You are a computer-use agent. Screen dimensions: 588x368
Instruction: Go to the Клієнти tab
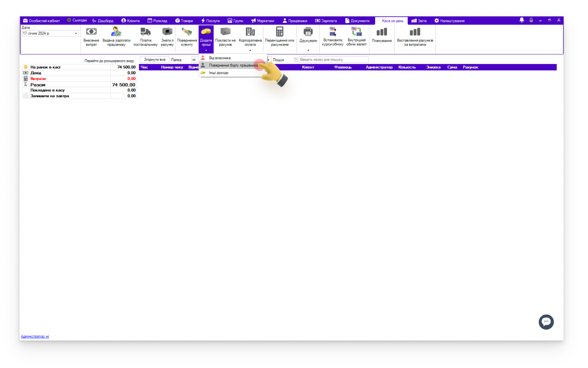click(130, 21)
